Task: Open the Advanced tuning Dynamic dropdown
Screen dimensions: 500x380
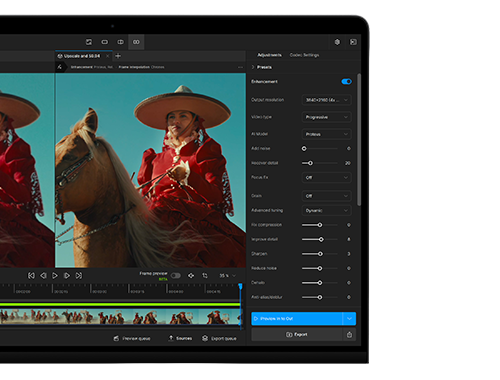Action: tap(327, 210)
